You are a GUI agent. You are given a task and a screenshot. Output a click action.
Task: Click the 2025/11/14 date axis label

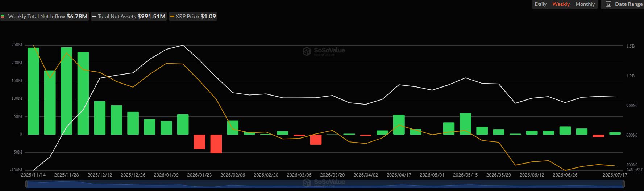point(33,175)
